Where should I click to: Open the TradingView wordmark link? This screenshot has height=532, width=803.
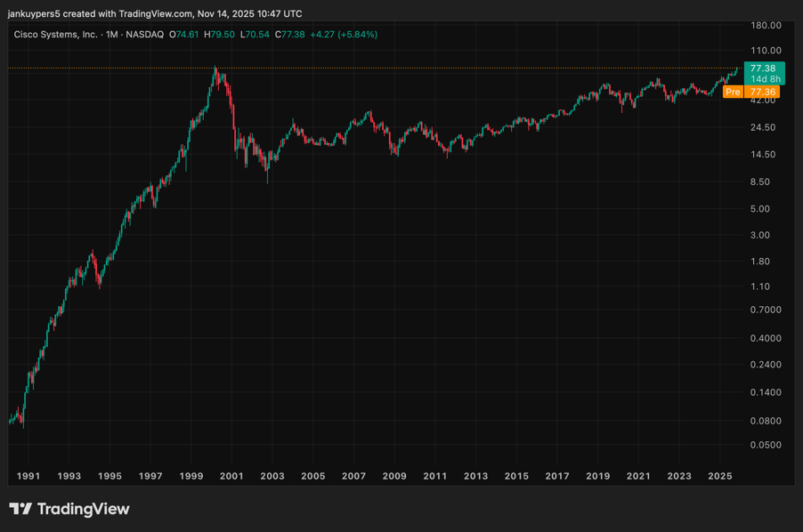[x=84, y=509]
